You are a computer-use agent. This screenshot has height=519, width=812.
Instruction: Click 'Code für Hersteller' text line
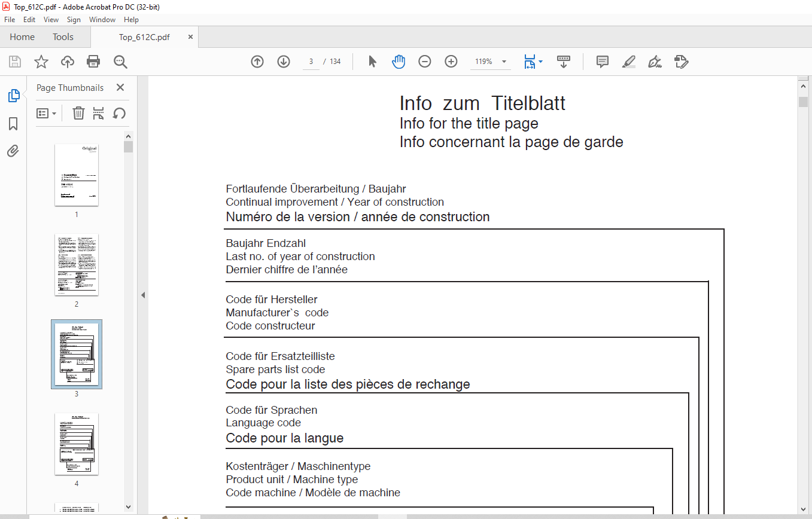coord(272,299)
